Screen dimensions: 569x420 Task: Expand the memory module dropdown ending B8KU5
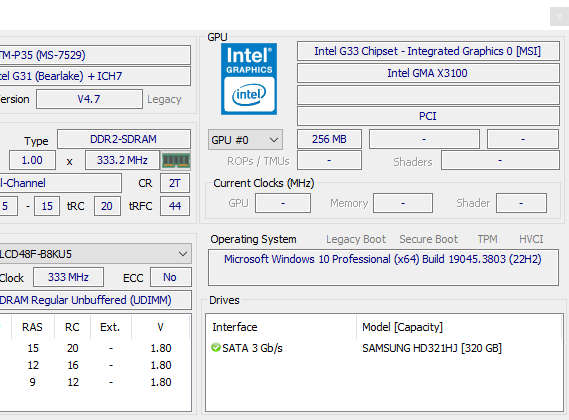(x=95, y=254)
